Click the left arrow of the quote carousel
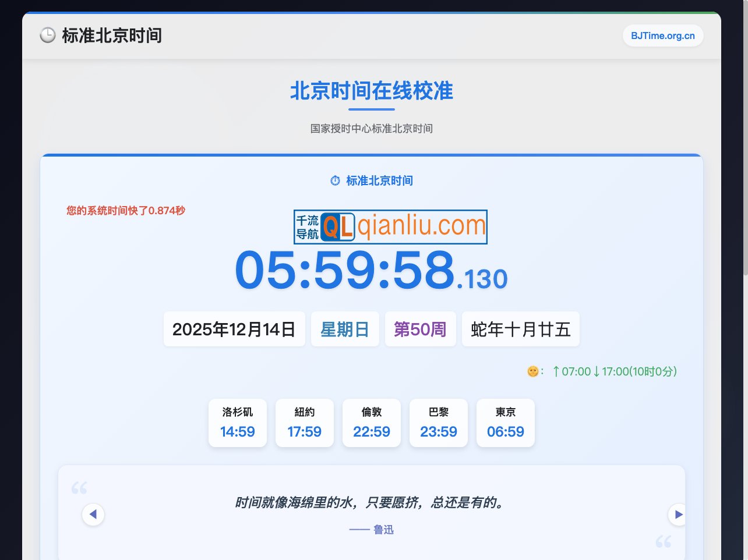 click(93, 514)
